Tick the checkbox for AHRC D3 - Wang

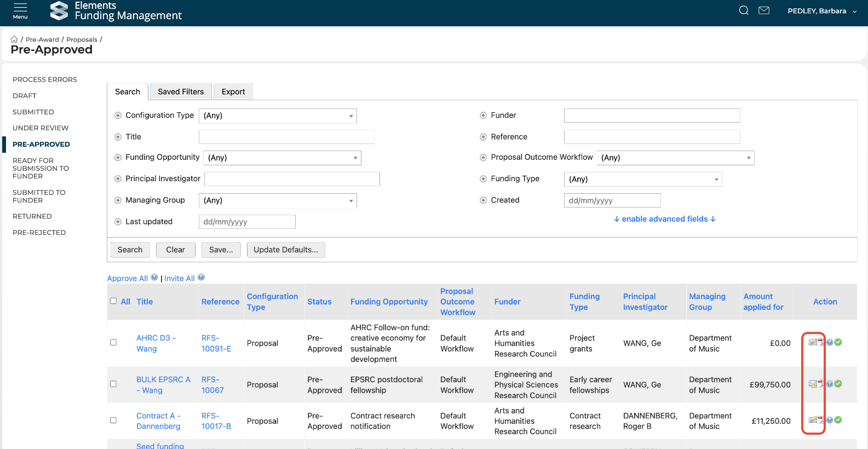coord(113,343)
